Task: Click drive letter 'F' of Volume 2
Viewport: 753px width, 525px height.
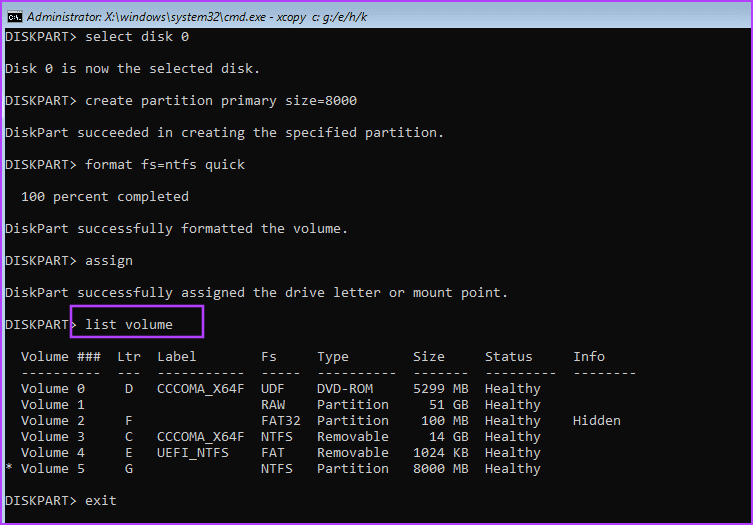Action: click(129, 421)
